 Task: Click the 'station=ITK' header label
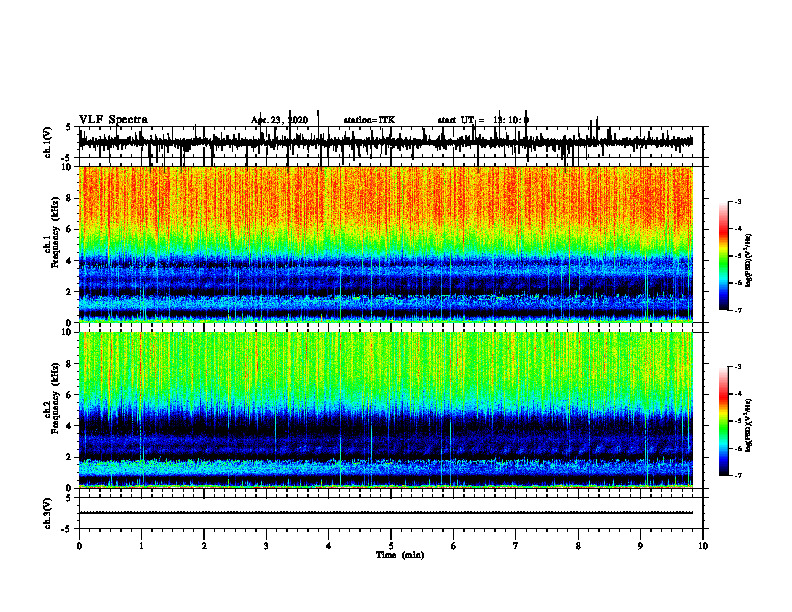tap(369, 120)
